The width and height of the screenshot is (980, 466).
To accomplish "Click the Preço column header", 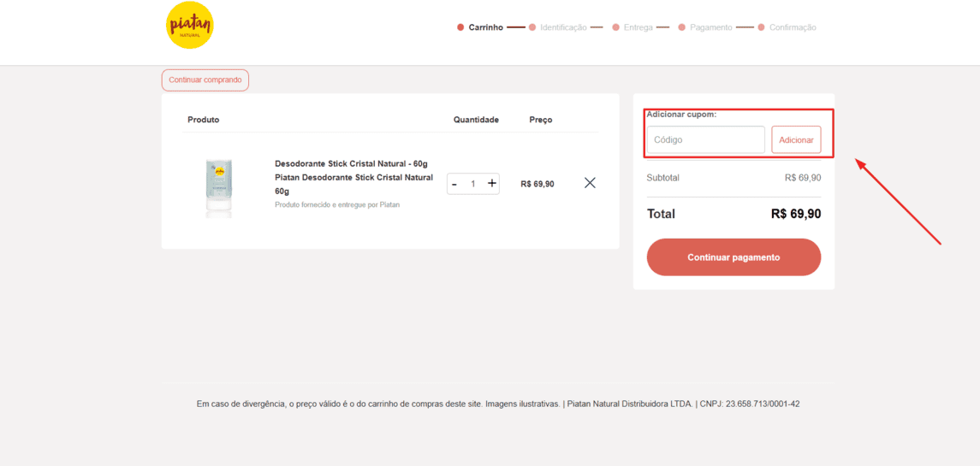I will 541,120.
